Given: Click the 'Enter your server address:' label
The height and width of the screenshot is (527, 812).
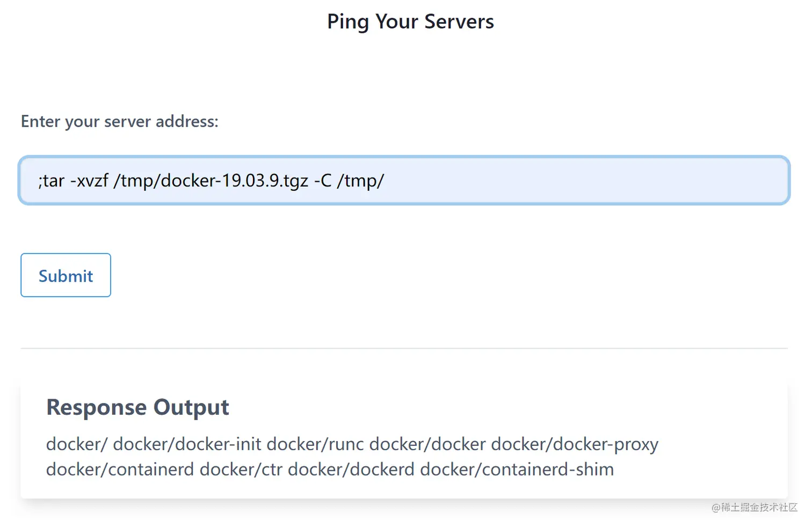Looking at the screenshot, I should pyautogui.click(x=119, y=121).
